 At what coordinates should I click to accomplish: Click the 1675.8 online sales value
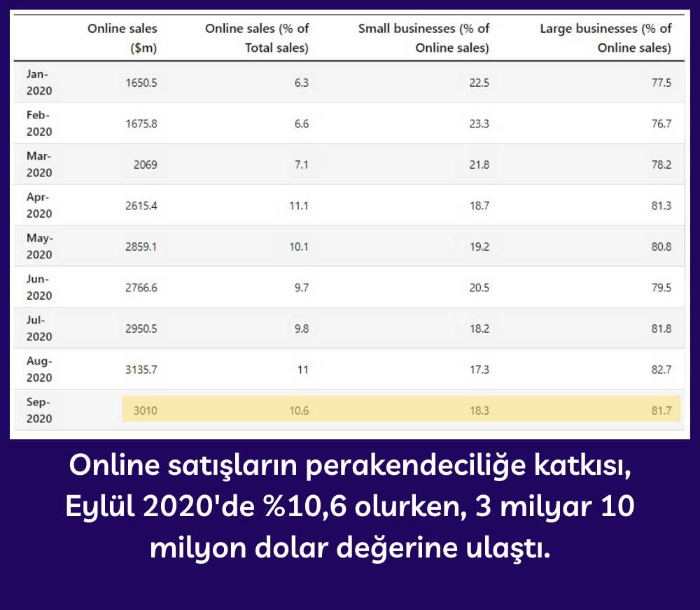point(141,124)
